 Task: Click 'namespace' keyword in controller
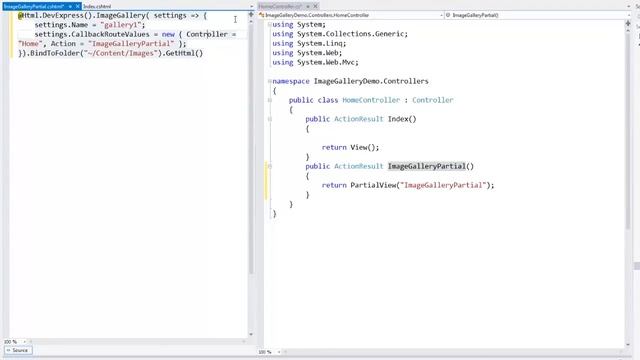tap(291, 81)
